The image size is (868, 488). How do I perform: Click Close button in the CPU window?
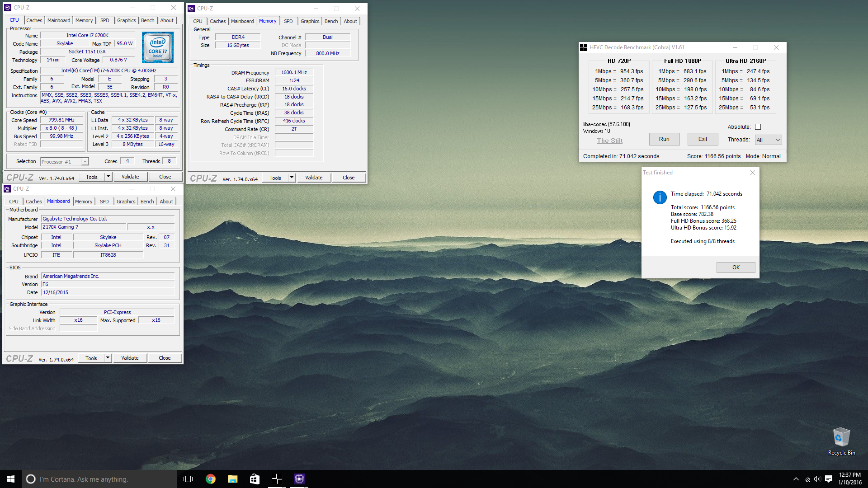[x=165, y=177]
